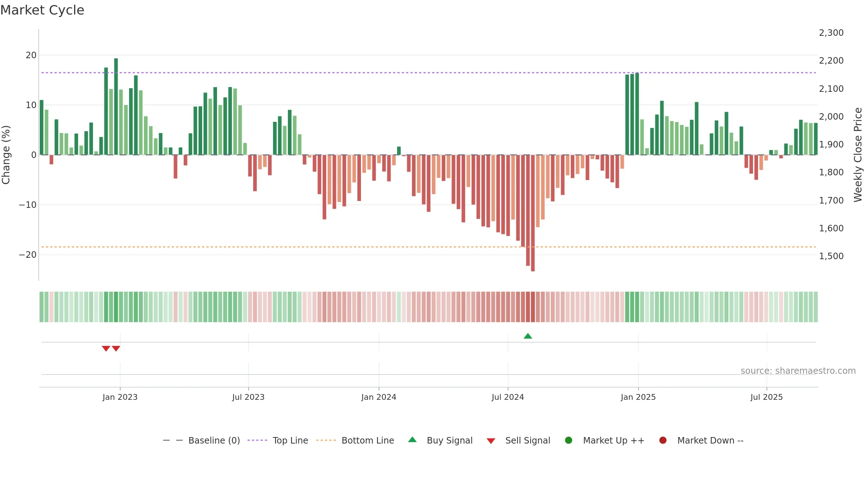Toggle Baseline (0) legend entry
Image resolution: width=868 pixels, height=488 pixels.
pos(201,440)
